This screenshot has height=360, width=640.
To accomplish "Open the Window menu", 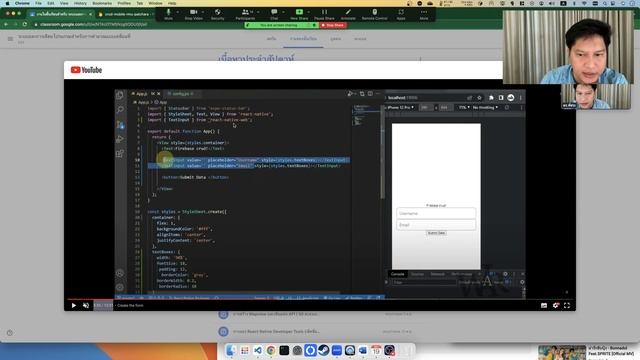I will pos(155,3).
